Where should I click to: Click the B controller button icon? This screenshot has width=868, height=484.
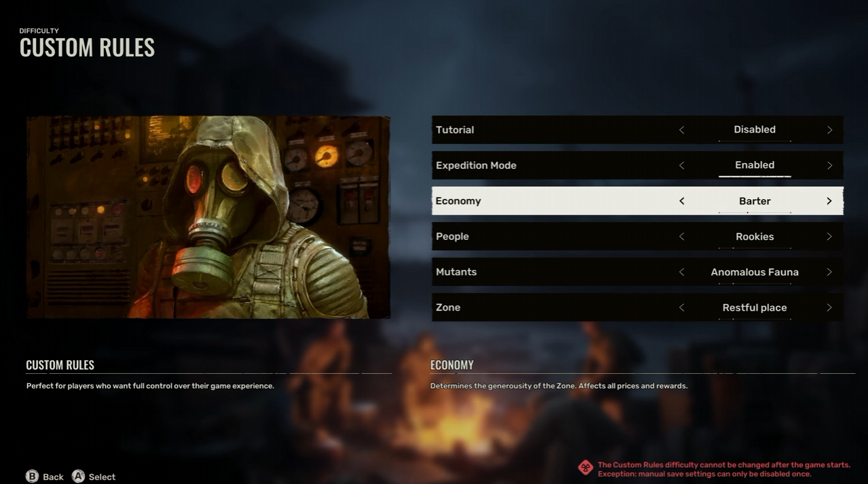pos(32,476)
